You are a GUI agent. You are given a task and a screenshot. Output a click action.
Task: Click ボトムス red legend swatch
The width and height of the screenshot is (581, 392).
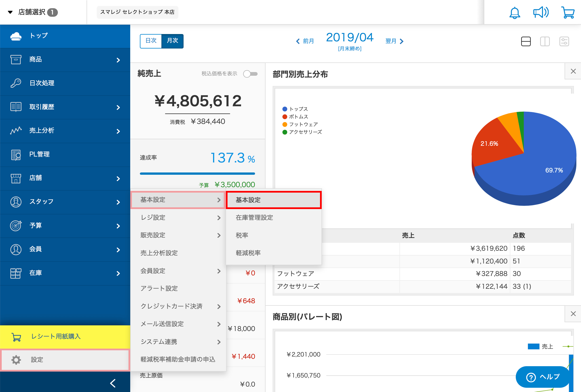[x=285, y=117]
